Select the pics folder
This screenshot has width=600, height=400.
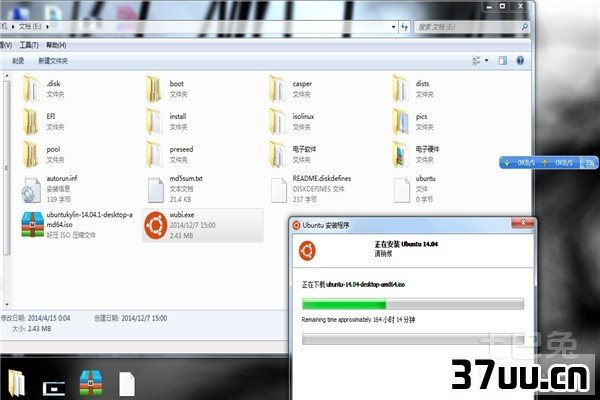[412, 121]
